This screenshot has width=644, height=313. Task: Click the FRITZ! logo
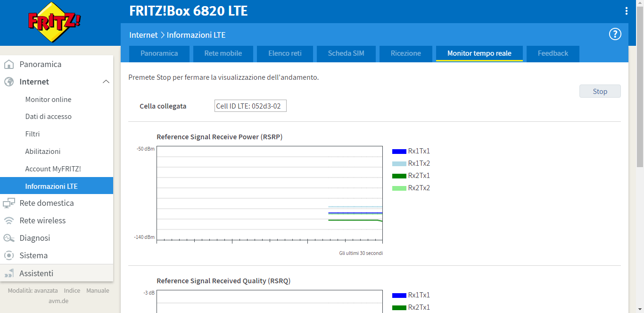point(54,22)
